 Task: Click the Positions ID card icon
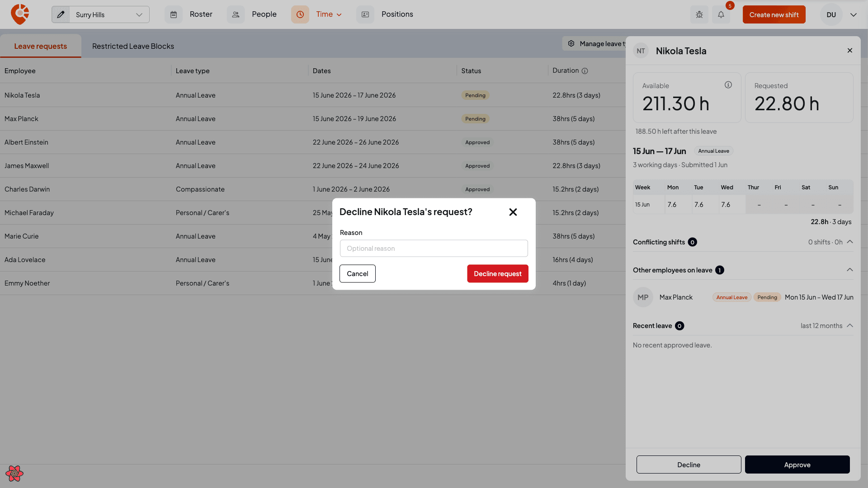[x=365, y=14]
